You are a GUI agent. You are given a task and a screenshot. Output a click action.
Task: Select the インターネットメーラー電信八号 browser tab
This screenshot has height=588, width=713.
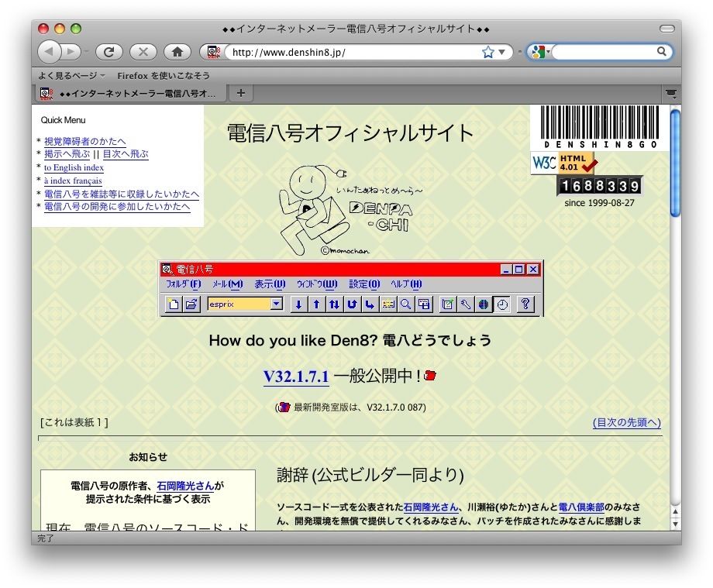tap(130, 94)
